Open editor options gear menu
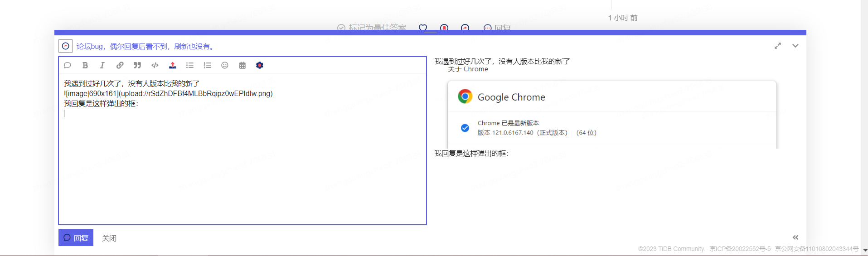This screenshot has height=256, width=868. coord(260,65)
